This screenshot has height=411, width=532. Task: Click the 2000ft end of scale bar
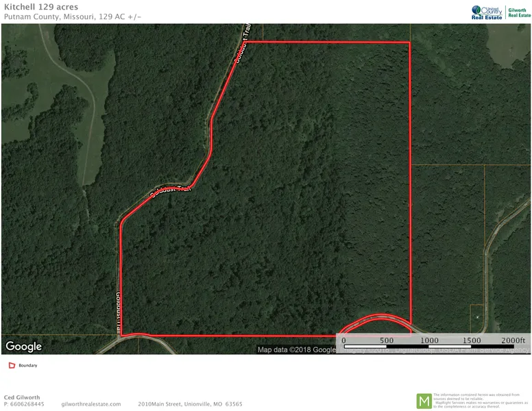513,340
